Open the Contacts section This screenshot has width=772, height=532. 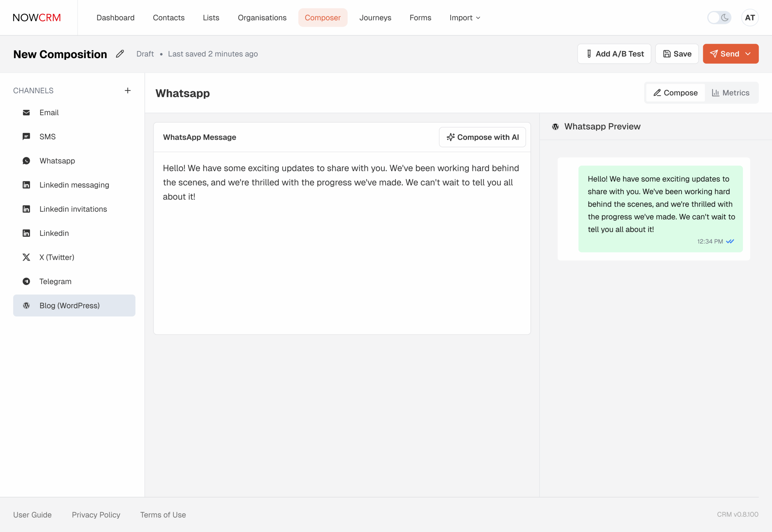[x=169, y=18]
